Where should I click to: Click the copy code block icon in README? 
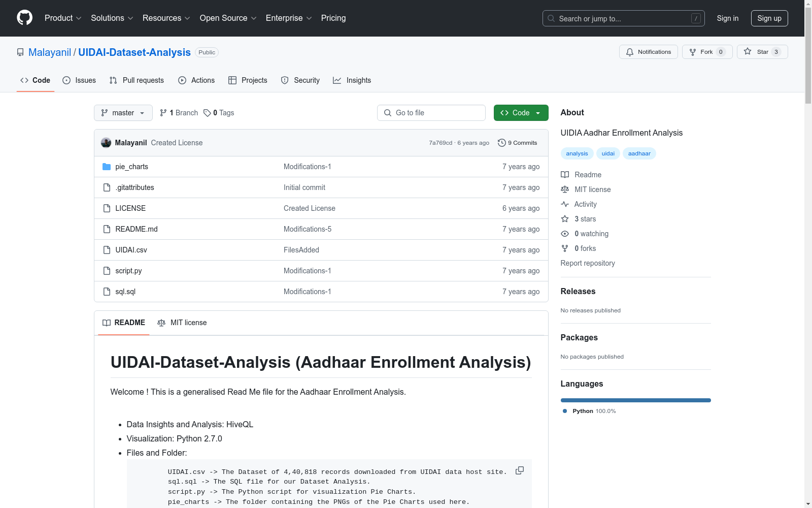[x=520, y=470]
